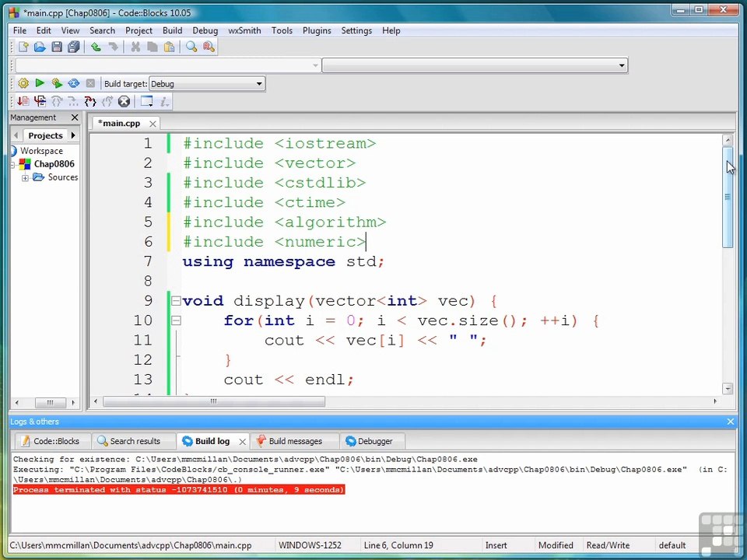The width and height of the screenshot is (747, 560).
Task: Open the debugger various info icon
Action: click(x=164, y=101)
